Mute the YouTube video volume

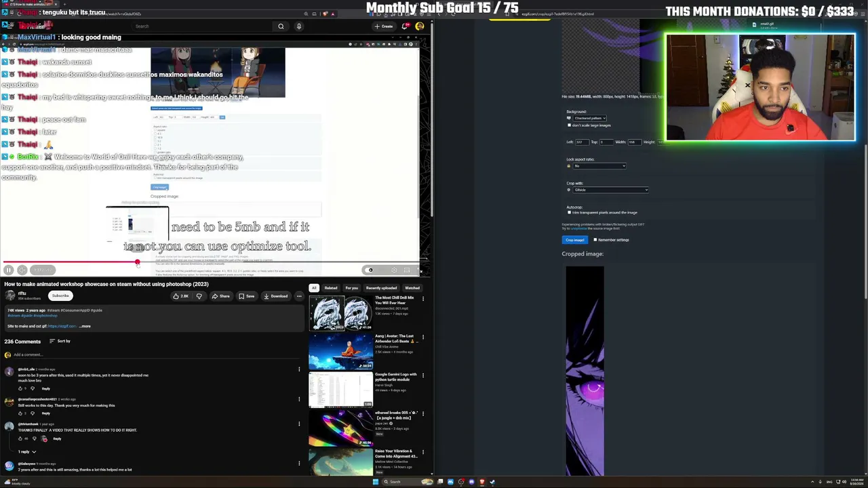tap(22, 270)
